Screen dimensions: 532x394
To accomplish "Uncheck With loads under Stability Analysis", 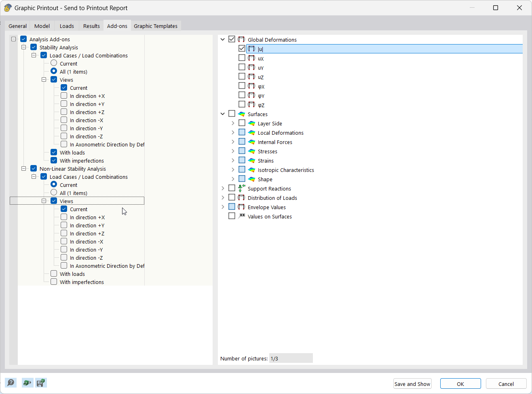I will coord(53,153).
